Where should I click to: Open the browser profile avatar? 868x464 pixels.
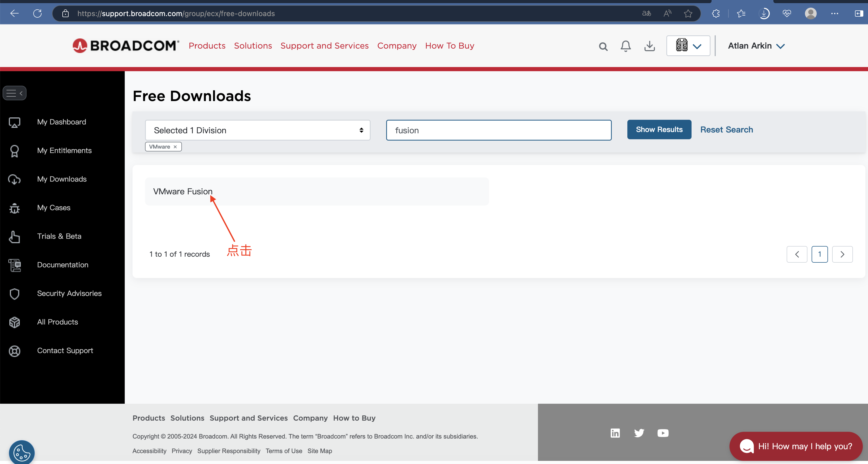tap(811, 14)
